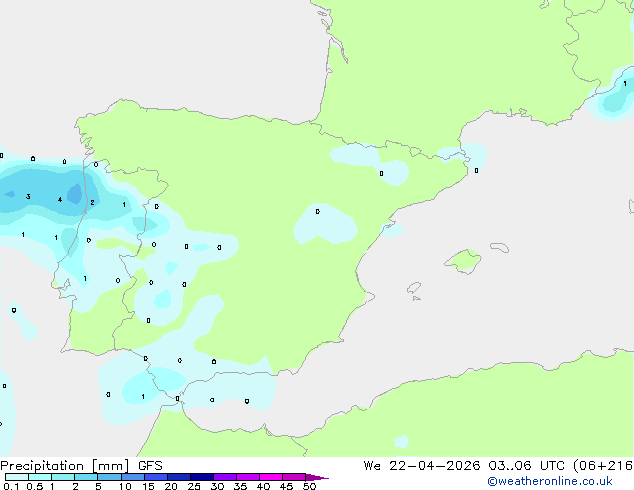Click the "1" value in Gulf of Cadiz

pyautogui.click(x=143, y=397)
